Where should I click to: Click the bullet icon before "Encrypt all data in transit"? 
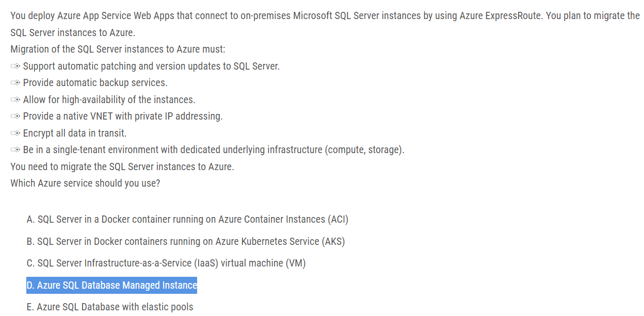15,134
